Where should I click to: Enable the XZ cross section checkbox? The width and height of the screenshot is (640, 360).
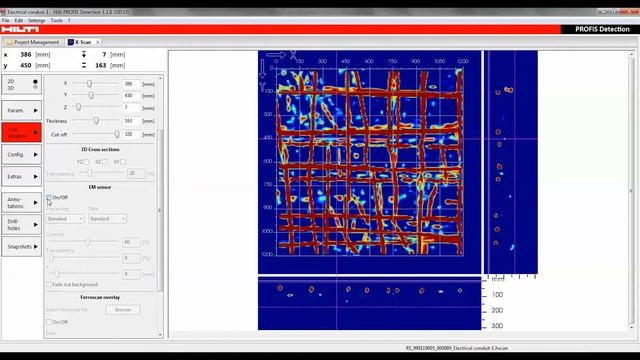point(105,162)
